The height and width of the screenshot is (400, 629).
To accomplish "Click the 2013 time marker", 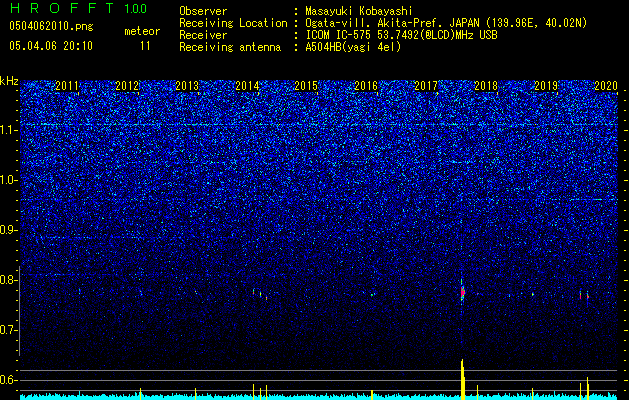I will (187, 86).
